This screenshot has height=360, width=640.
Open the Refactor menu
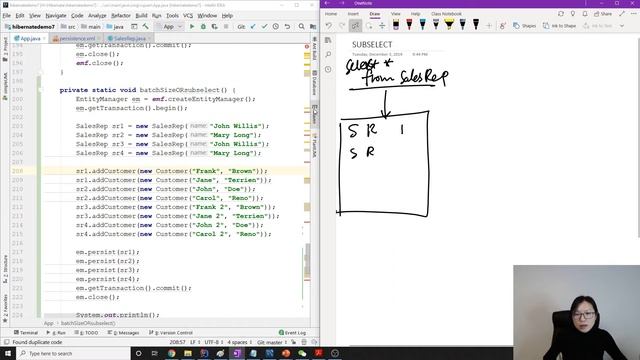(x=121, y=16)
